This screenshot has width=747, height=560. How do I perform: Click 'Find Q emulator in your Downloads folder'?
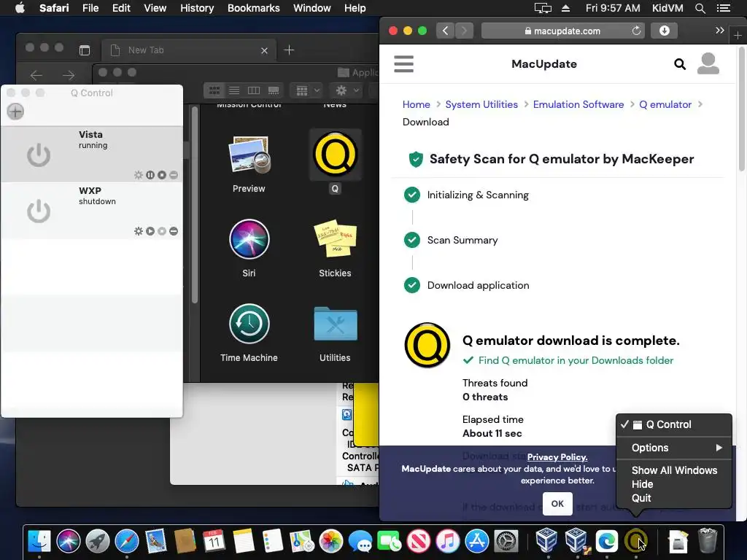[x=576, y=360]
